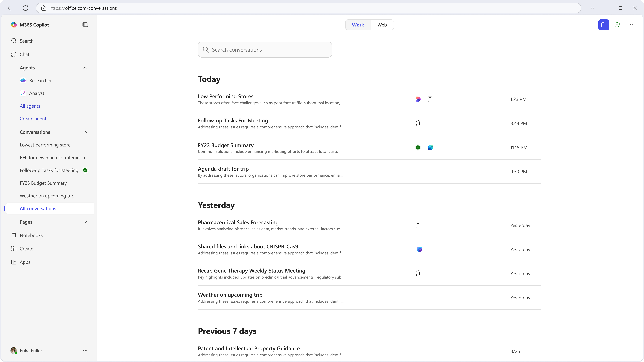
Task: Open more options next to Erika Fuller
Action: click(x=85, y=350)
